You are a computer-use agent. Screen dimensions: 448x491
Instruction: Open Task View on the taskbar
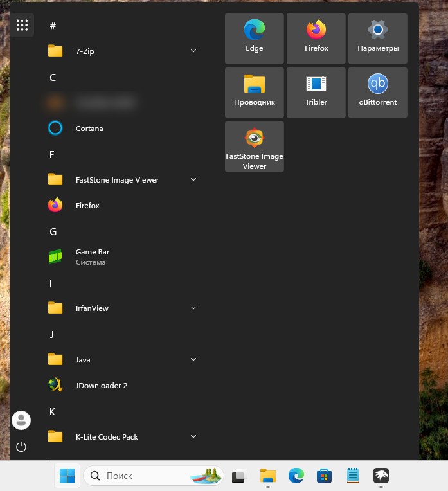pyautogui.click(x=239, y=476)
